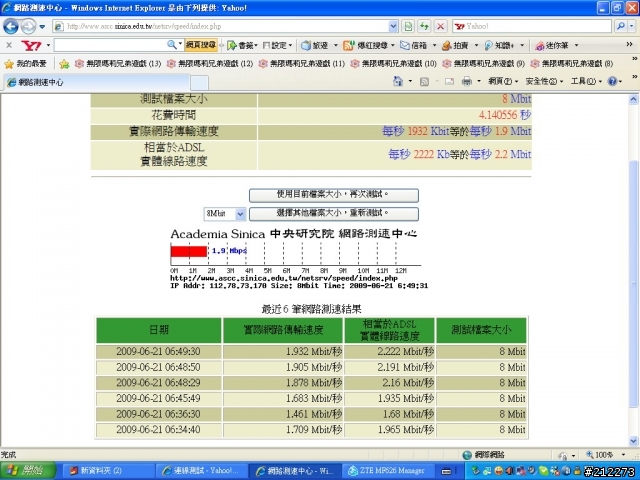Click the 1.461 Mbit/秒 speed cell

coord(283,414)
